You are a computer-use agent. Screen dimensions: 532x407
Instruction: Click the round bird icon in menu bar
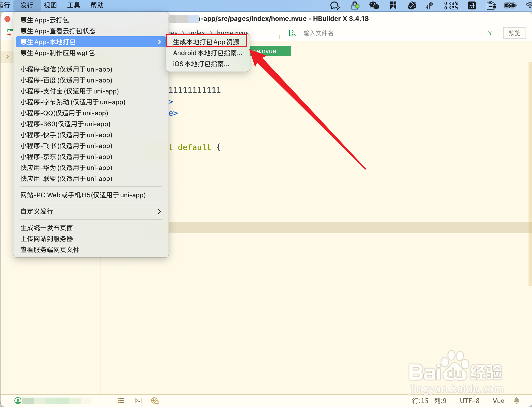(412, 5)
